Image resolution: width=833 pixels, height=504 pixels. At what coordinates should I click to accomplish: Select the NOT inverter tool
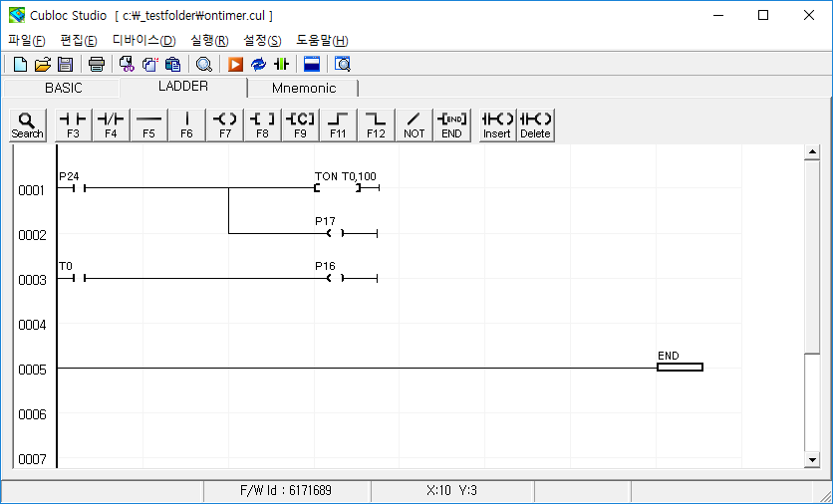coord(414,125)
